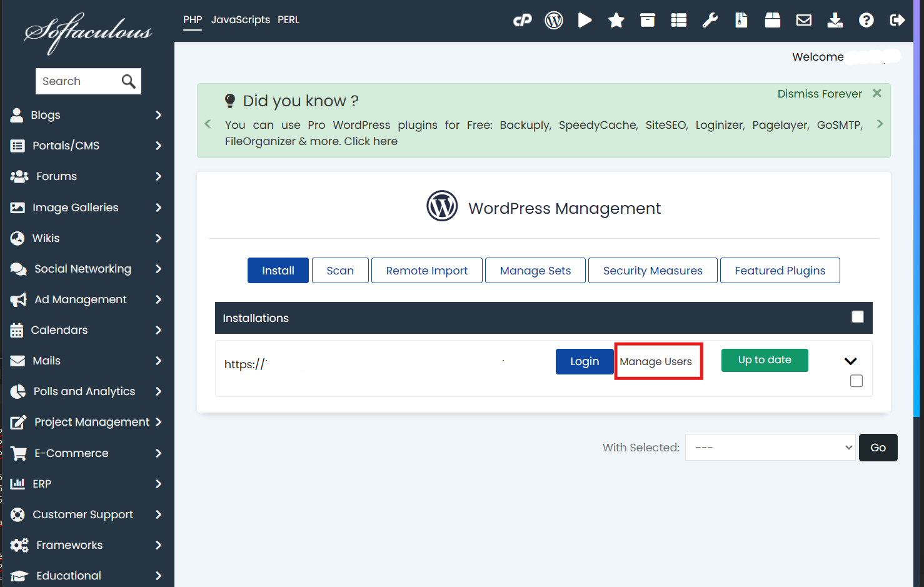
Task: Show previous tip with left arrow
Action: tap(208, 124)
